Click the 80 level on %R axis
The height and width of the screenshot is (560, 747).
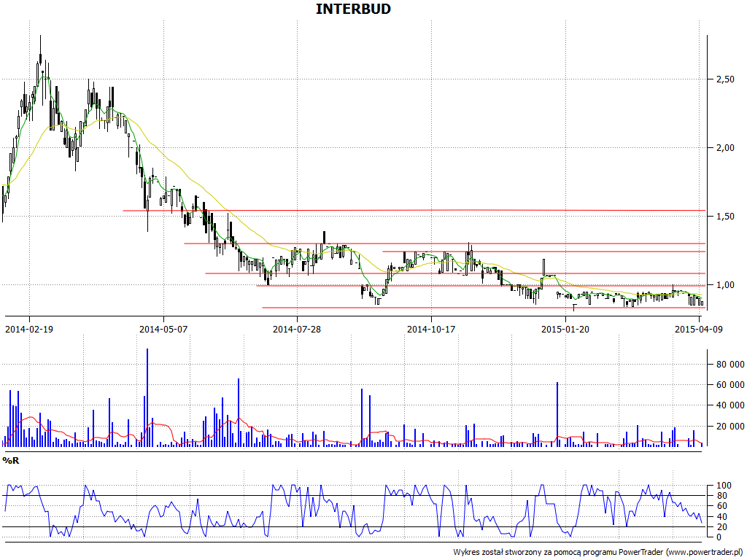tap(721, 496)
